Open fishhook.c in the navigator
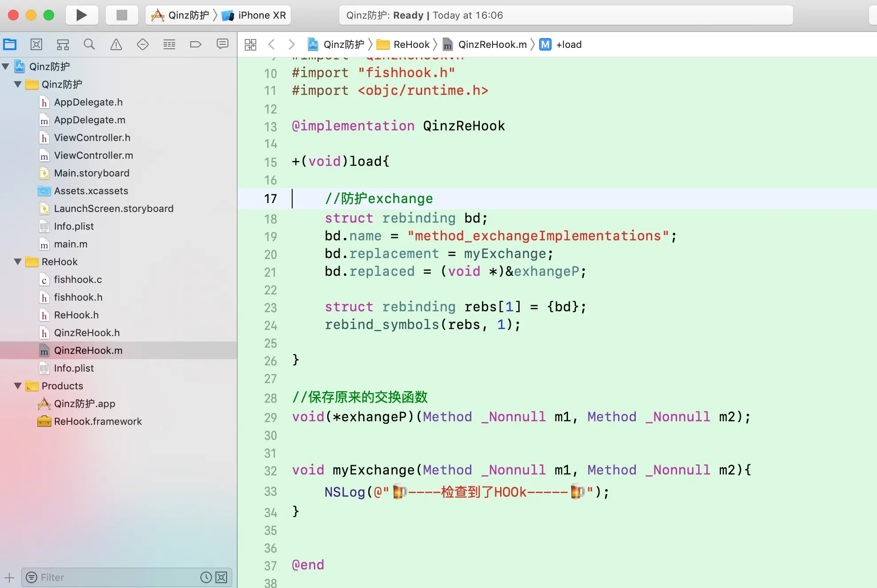The height and width of the screenshot is (588, 877). click(78, 279)
